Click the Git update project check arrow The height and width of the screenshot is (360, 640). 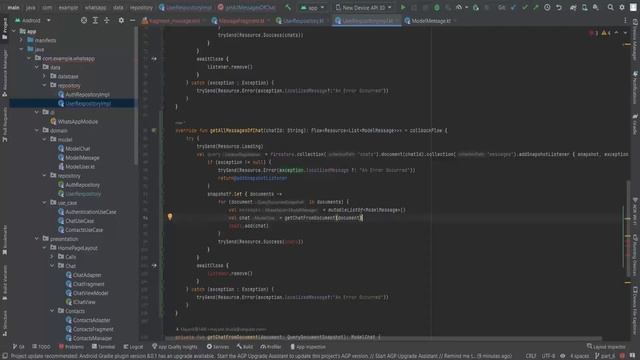(513, 7)
